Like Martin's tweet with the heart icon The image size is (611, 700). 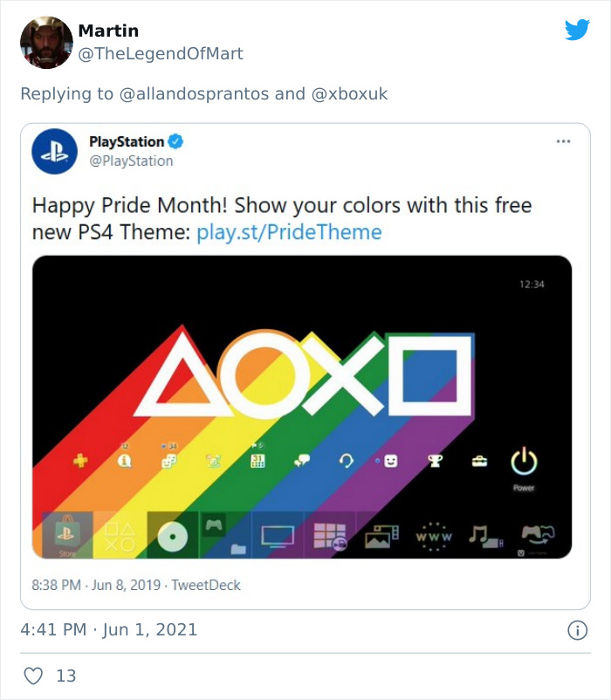(x=35, y=676)
